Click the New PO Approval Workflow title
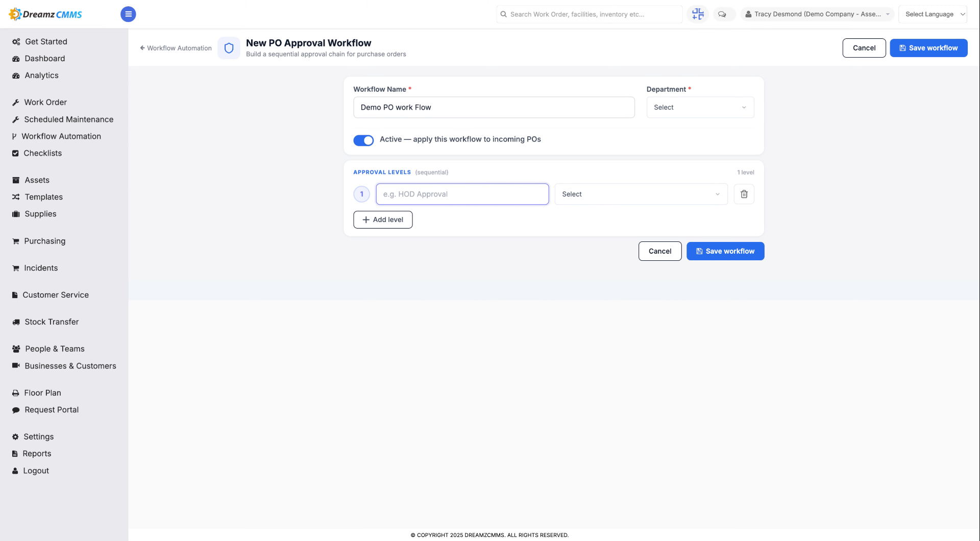Screen dimensions: 980x541 308,43
